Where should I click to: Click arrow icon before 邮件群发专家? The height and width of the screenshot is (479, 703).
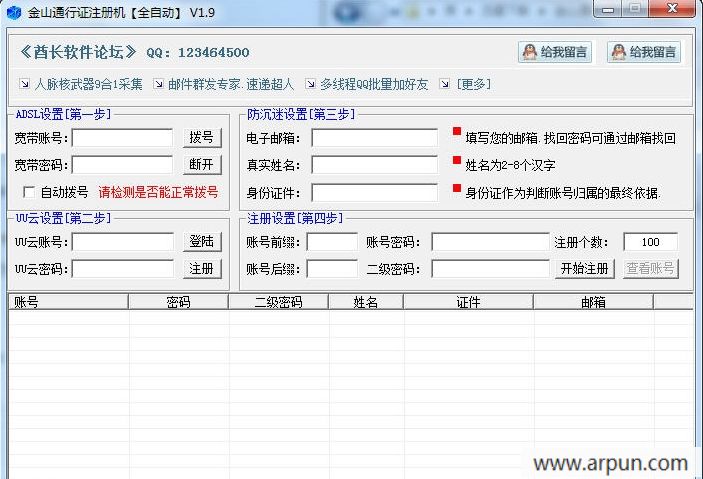(x=158, y=83)
